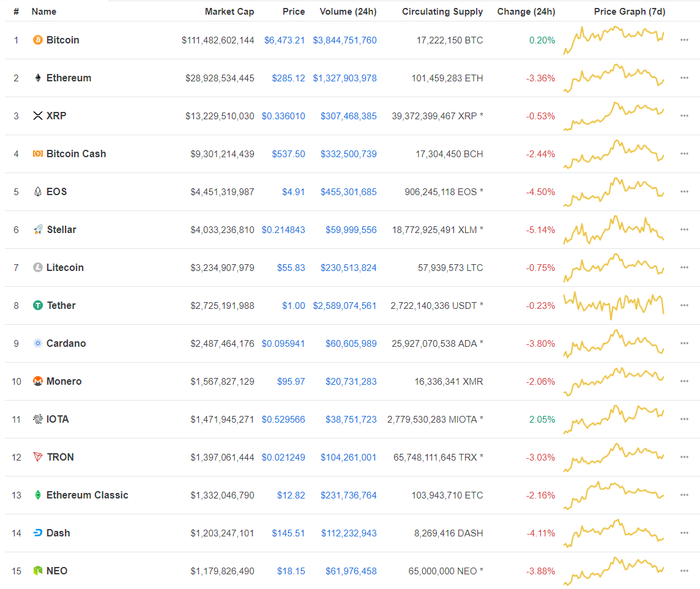Click the Bitcoin logo icon
This screenshot has height=589, width=700.
pyautogui.click(x=38, y=40)
